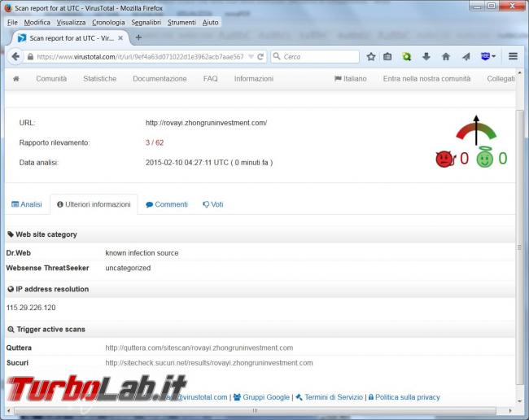The width and height of the screenshot is (529, 420).
Task: Click the scroll-right arrow of horizontal scrollbar
Action: coord(510,410)
